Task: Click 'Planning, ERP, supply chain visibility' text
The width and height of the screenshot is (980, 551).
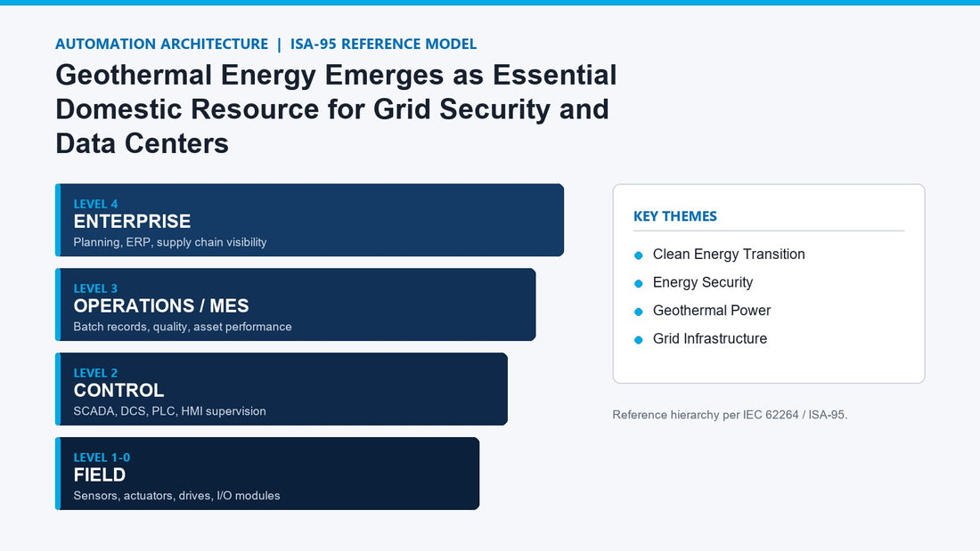Action: point(170,242)
